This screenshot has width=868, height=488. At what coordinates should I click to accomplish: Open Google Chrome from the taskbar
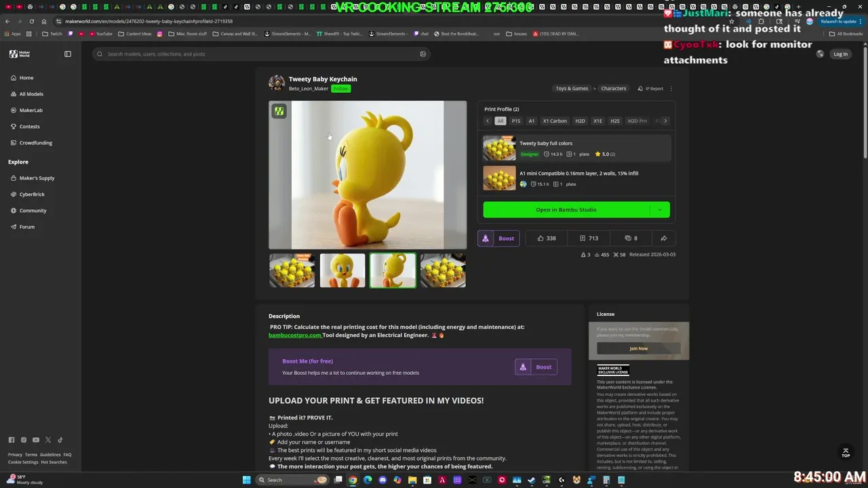click(353, 480)
